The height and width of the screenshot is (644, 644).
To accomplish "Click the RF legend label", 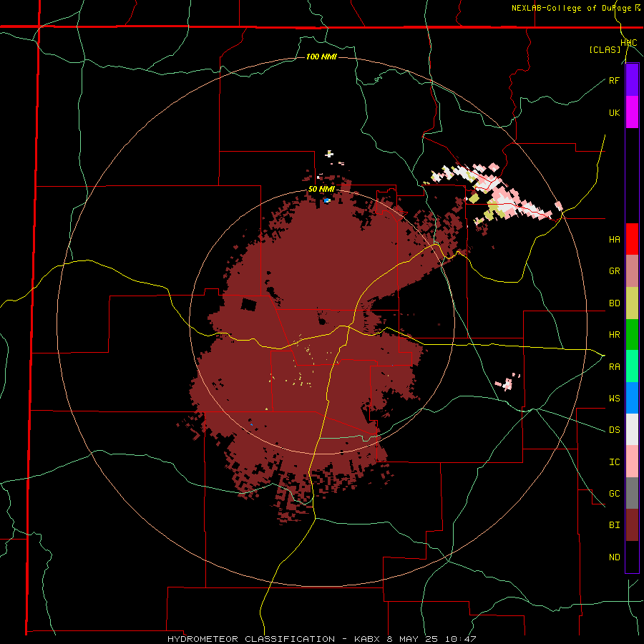I will tap(614, 80).
